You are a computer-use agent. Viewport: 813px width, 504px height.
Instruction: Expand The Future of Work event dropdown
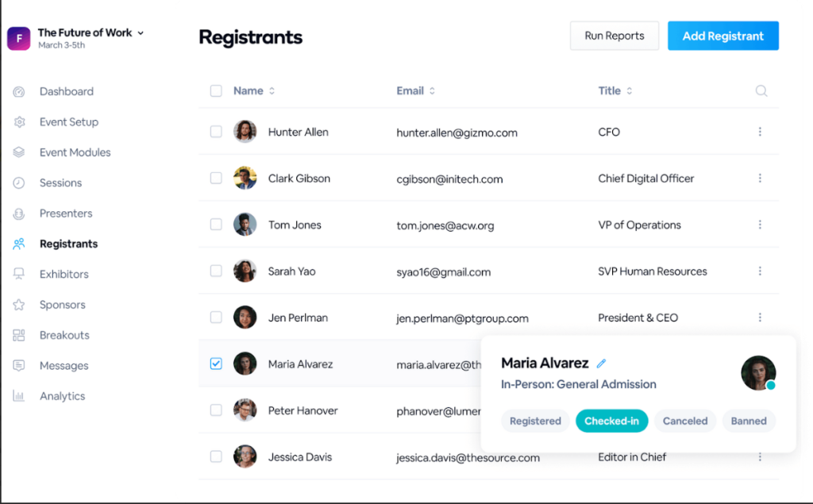pos(141,33)
